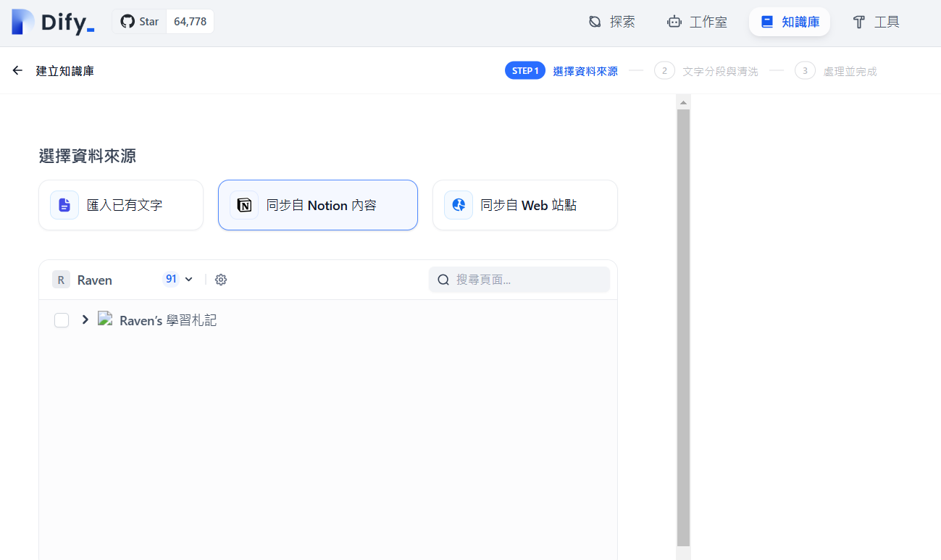
Task: Click the Dify logo
Action: coord(53,22)
